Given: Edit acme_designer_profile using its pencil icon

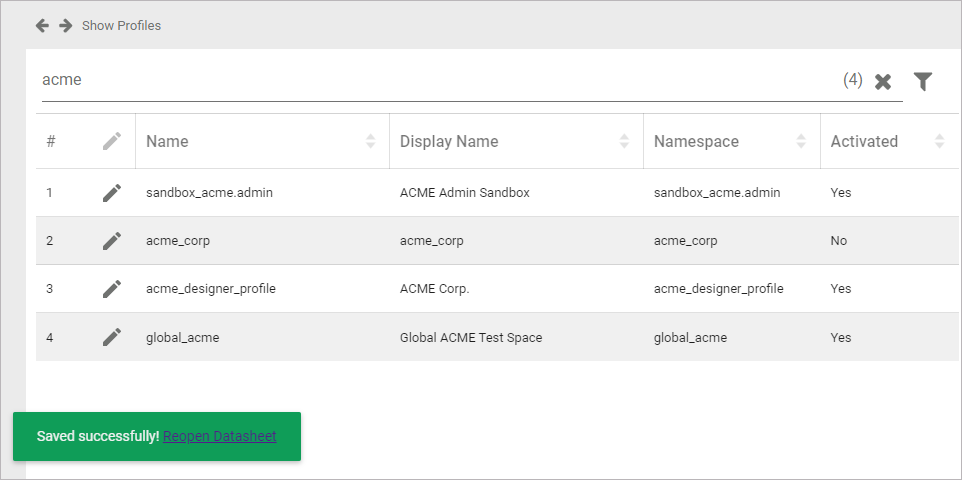Looking at the screenshot, I should 112,289.
